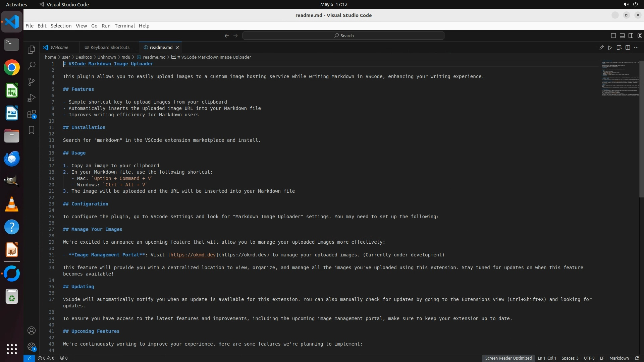Open the Markdown language mode selector

click(619, 358)
